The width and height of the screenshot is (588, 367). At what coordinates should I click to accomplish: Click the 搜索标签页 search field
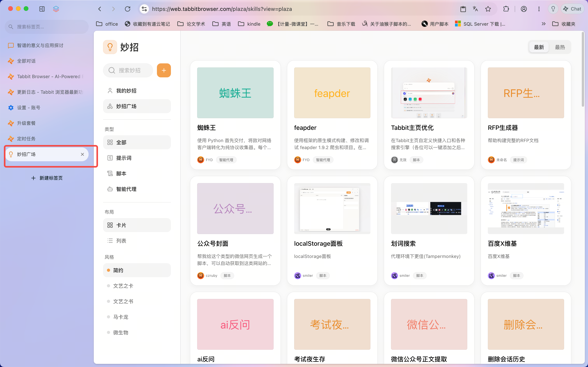coord(47,27)
